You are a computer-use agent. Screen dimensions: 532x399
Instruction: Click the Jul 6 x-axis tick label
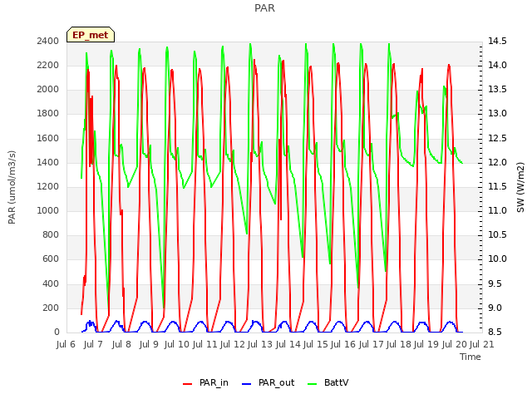66,345
